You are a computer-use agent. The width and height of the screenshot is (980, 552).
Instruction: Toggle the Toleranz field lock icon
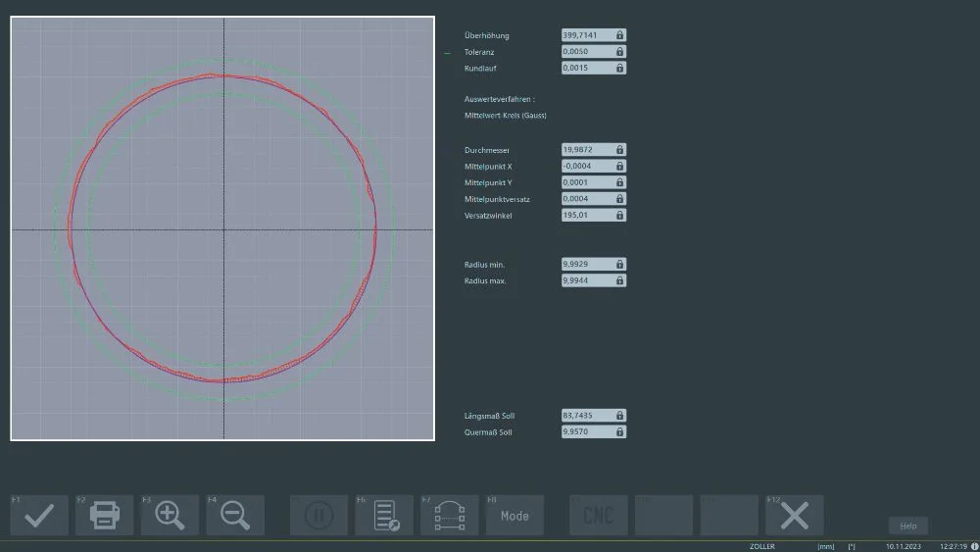619,52
